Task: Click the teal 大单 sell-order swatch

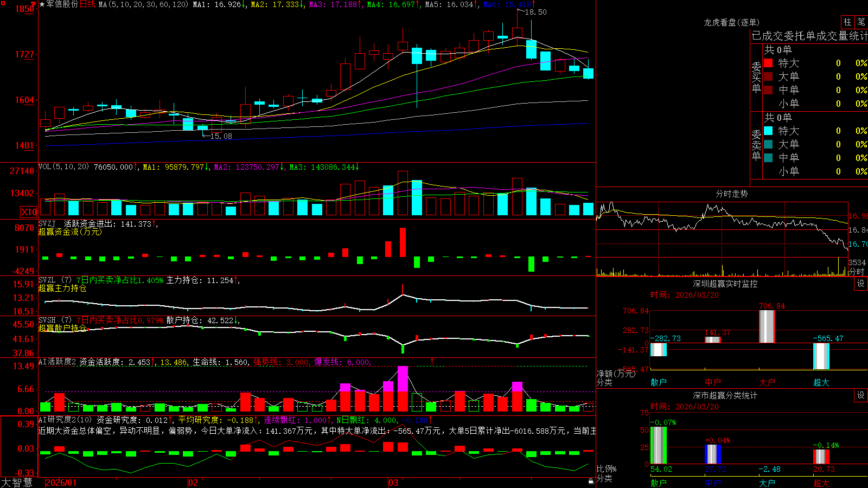Action: (768, 144)
